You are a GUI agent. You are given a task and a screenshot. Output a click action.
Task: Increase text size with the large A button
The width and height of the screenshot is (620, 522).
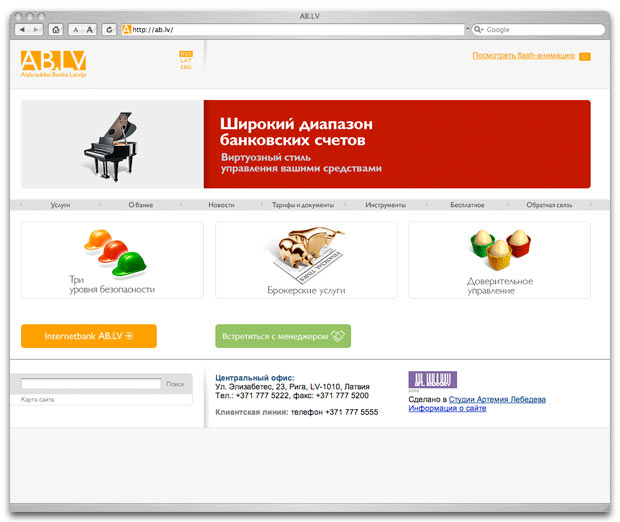[90, 30]
